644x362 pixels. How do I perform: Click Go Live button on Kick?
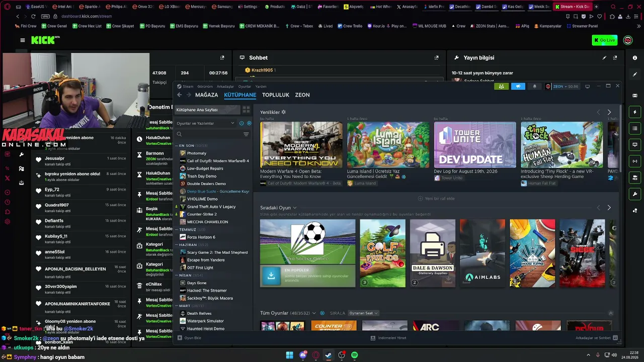tap(605, 40)
